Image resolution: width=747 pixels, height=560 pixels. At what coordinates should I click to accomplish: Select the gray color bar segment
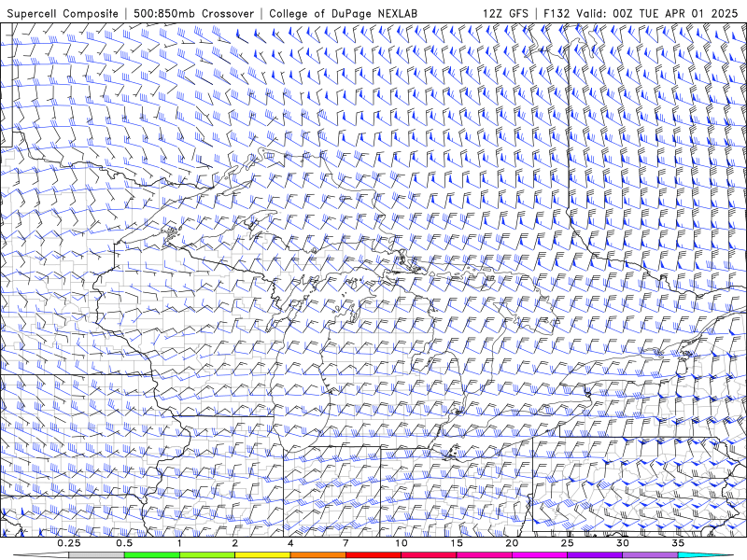point(97,555)
